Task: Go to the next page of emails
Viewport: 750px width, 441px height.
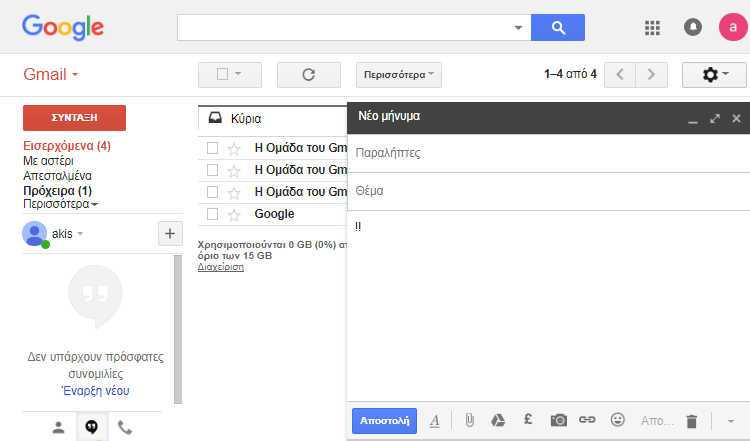Action: pyautogui.click(x=651, y=75)
